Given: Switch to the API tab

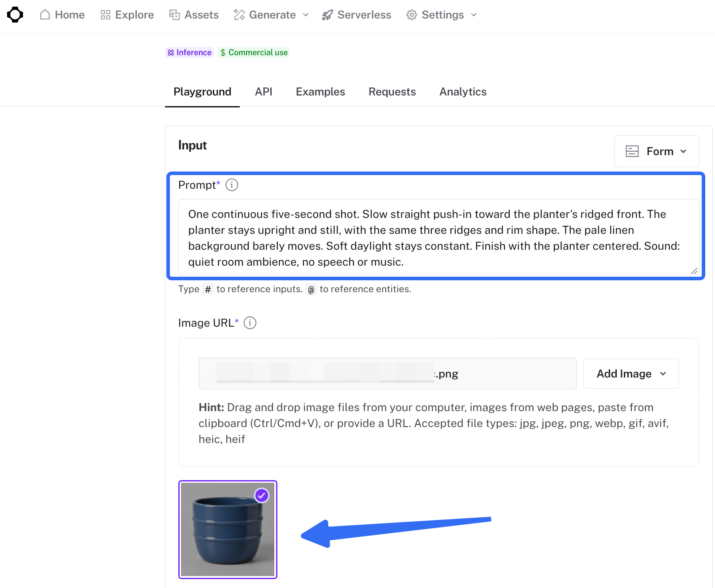Looking at the screenshot, I should point(264,92).
